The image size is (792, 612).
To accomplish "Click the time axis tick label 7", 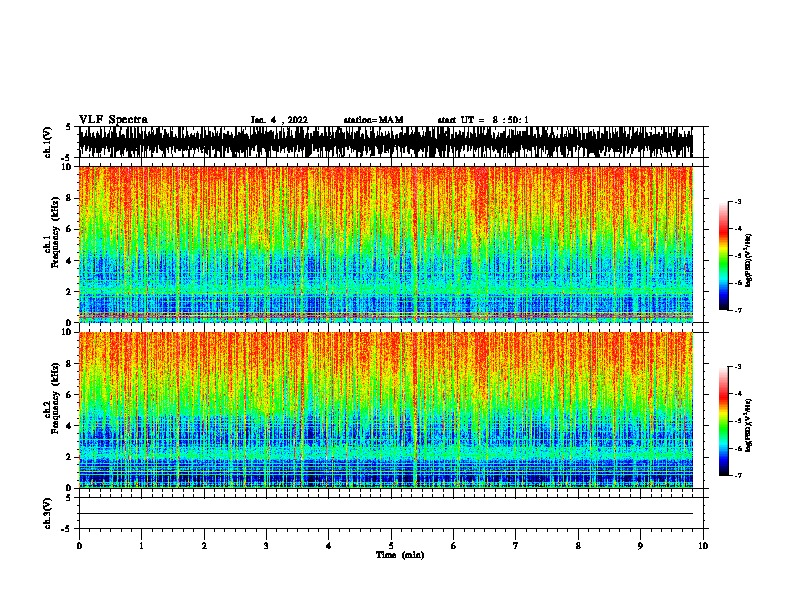I will pyautogui.click(x=516, y=546).
